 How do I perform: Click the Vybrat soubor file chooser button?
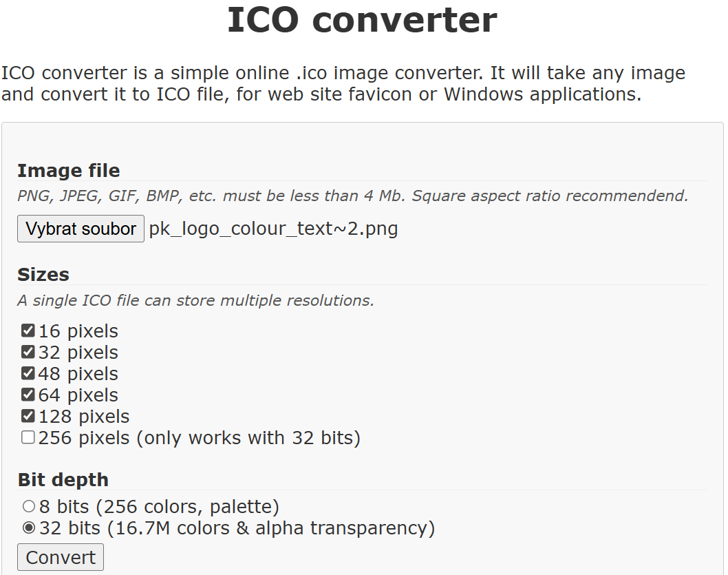pyautogui.click(x=81, y=229)
